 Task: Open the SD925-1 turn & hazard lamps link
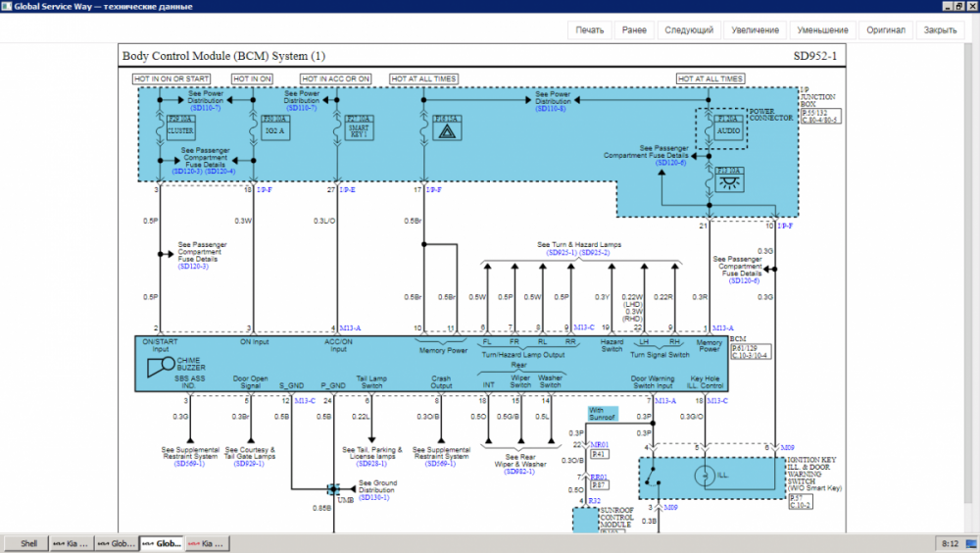(x=562, y=252)
